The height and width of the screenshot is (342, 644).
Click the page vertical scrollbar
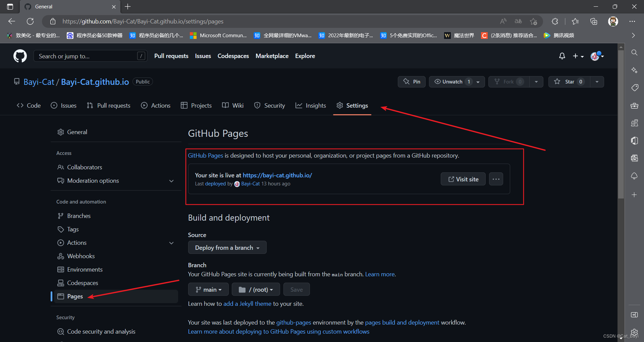click(621, 124)
